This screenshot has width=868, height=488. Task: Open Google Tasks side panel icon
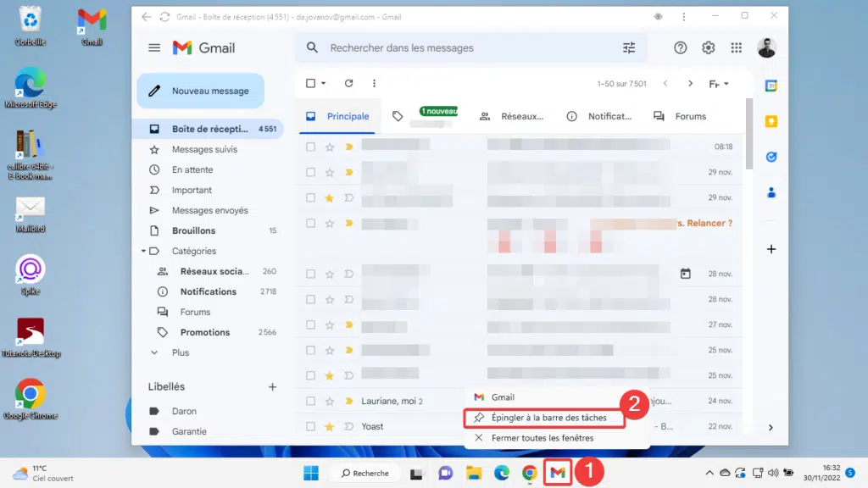pyautogui.click(x=771, y=157)
